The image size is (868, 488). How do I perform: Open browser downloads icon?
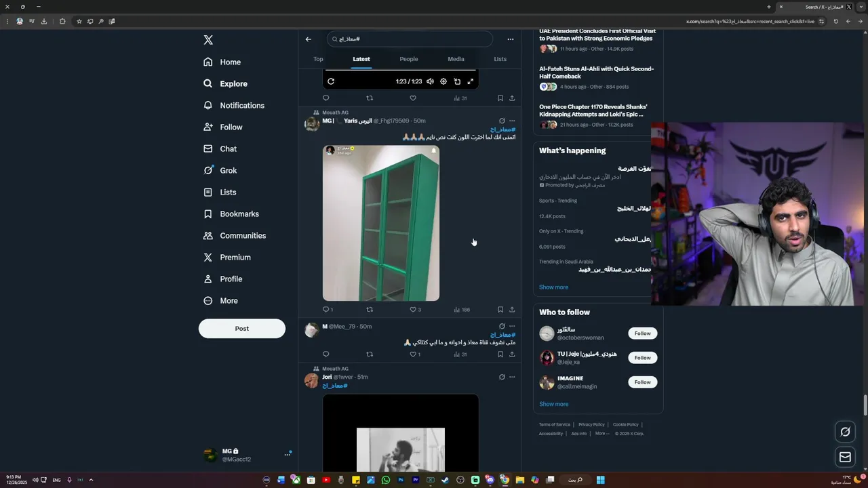44,22
